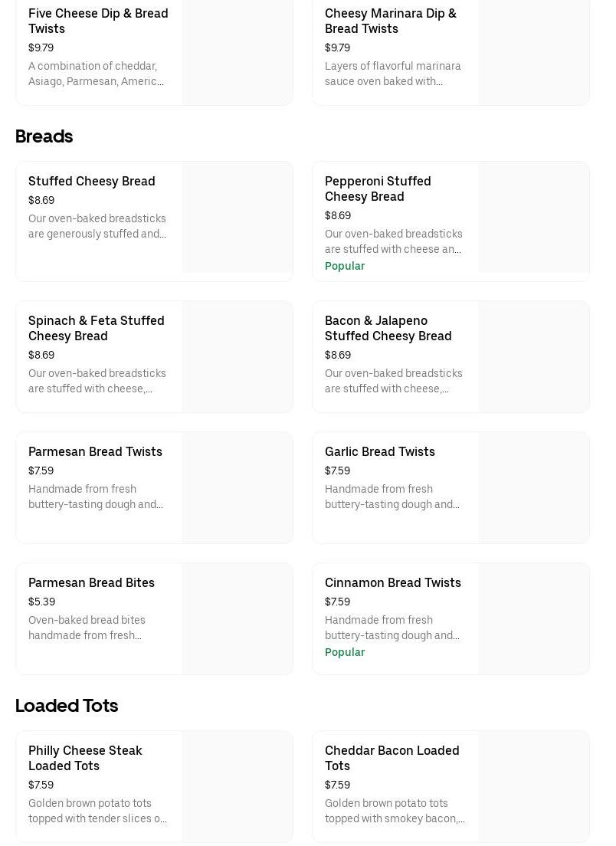Select the Cinnamon Bread Twists title

click(x=393, y=582)
